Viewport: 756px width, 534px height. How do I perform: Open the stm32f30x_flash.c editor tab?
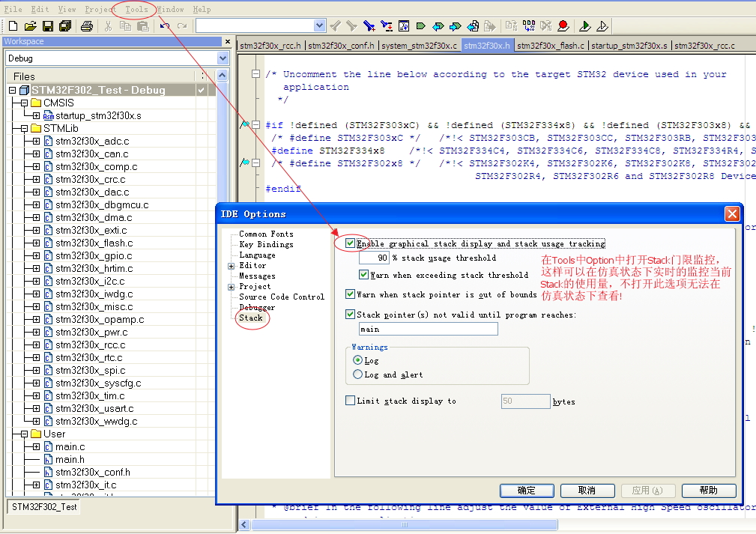(550, 45)
